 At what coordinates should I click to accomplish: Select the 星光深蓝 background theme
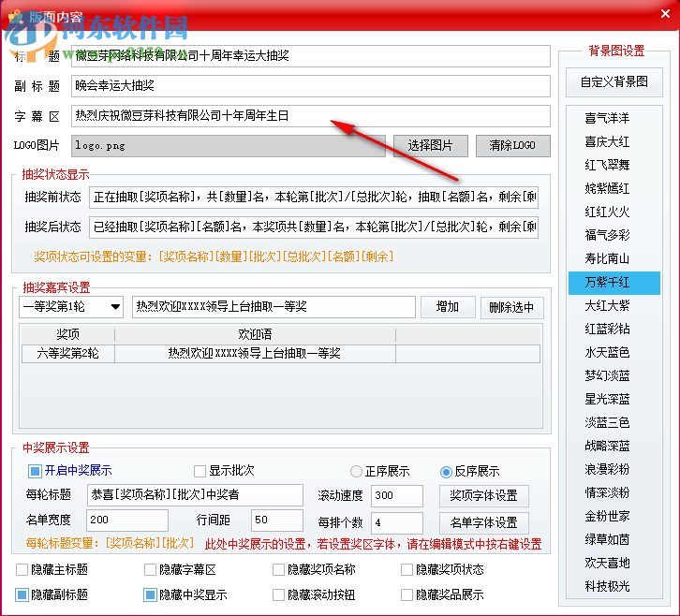[x=614, y=399]
